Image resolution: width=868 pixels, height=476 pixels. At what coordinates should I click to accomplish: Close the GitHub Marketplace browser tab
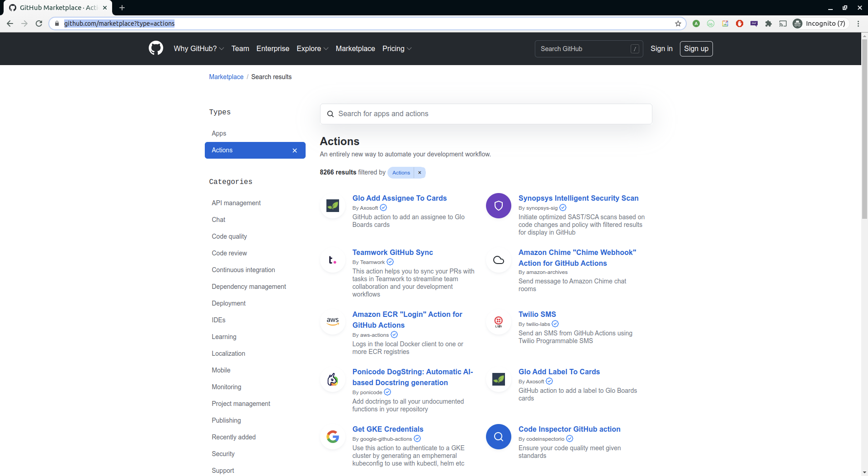click(x=105, y=8)
